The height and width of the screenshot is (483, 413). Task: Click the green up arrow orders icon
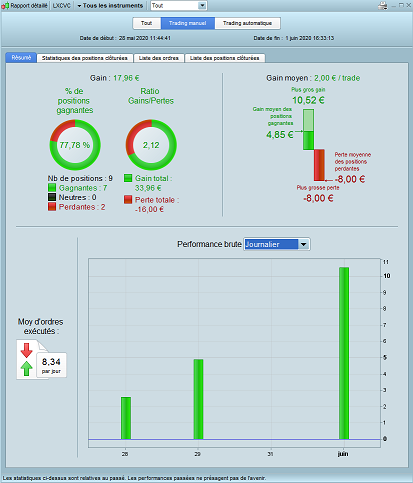[x=26, y=368]
